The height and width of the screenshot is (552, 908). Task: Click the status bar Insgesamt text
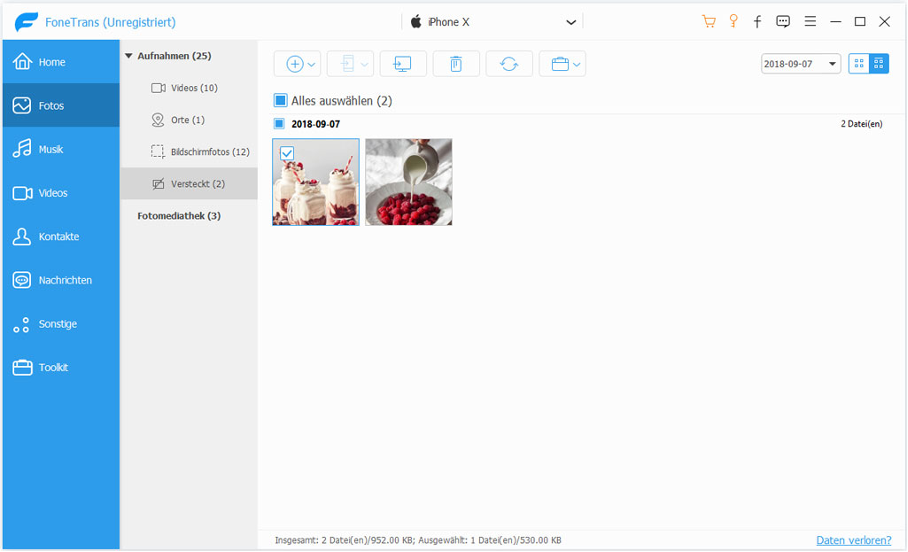pyautogui.click(x=418, y=540)
